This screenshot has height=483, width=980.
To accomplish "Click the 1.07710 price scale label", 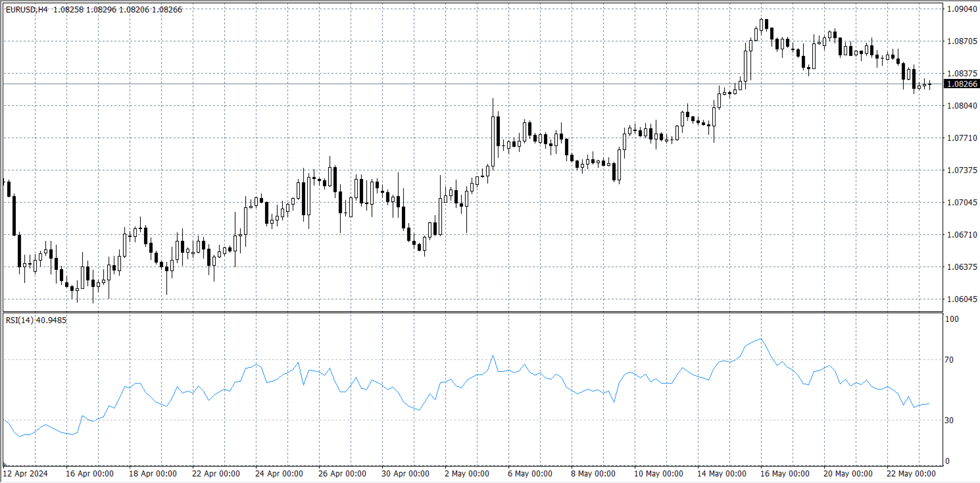I will point(961,138).
